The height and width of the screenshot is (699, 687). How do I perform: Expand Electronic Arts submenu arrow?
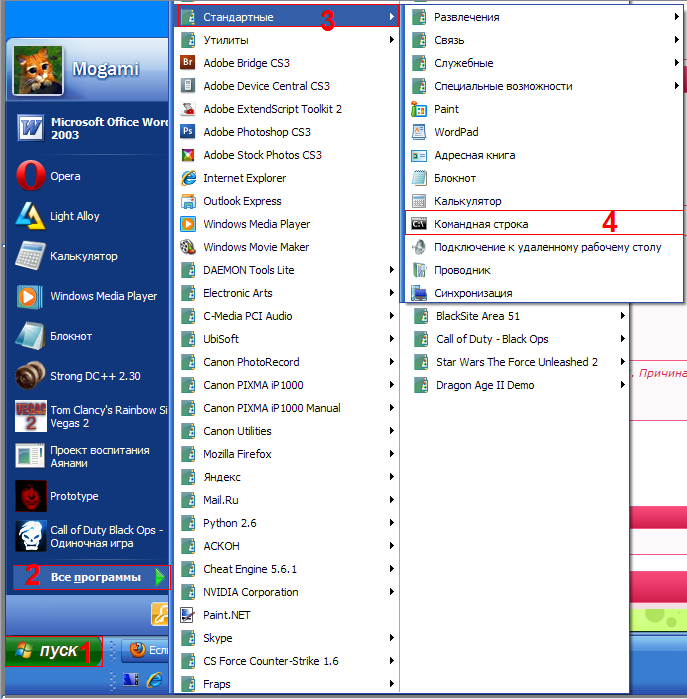tap(391, 293)
